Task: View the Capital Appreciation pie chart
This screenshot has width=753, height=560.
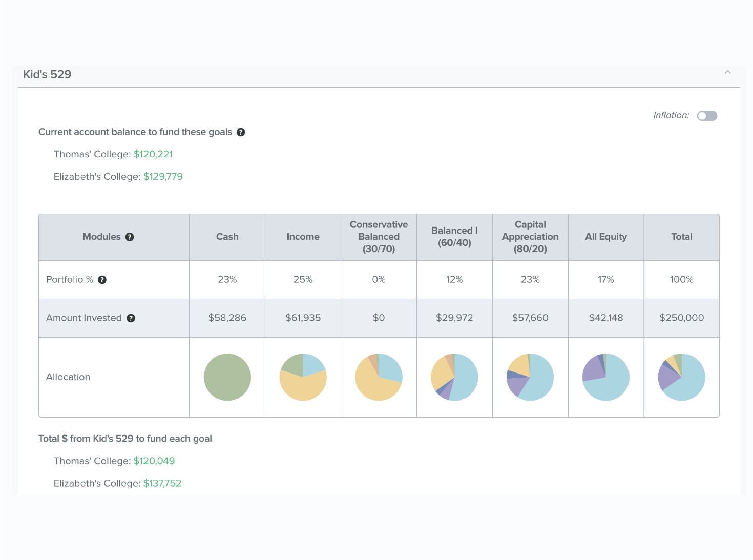Action: pos(530,377)
